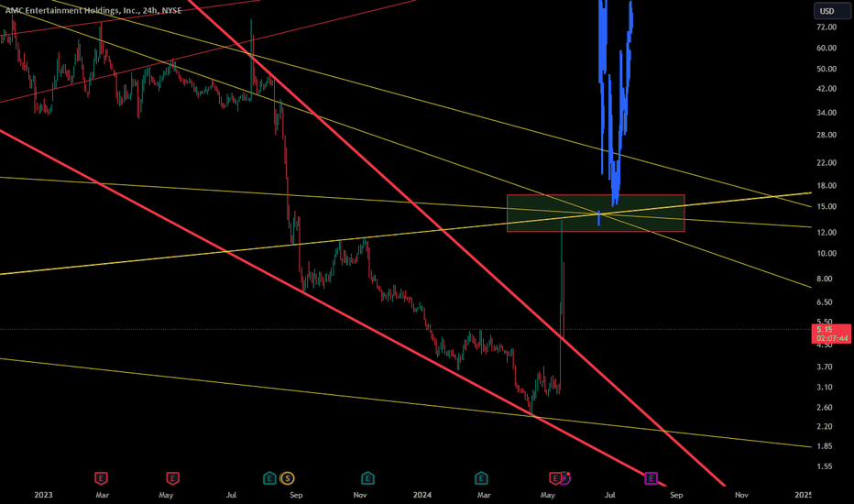Click the purple lightning news event icon

[x=566, y=477]
